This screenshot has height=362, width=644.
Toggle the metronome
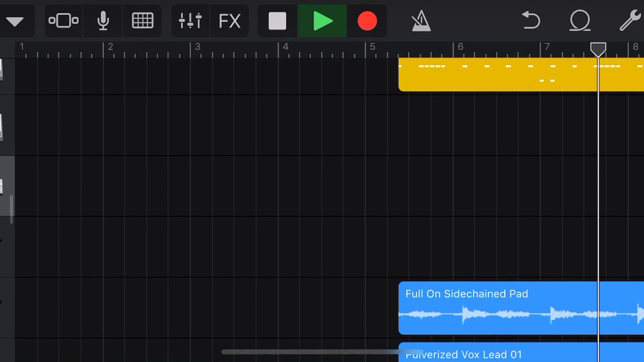click(421, 21)
